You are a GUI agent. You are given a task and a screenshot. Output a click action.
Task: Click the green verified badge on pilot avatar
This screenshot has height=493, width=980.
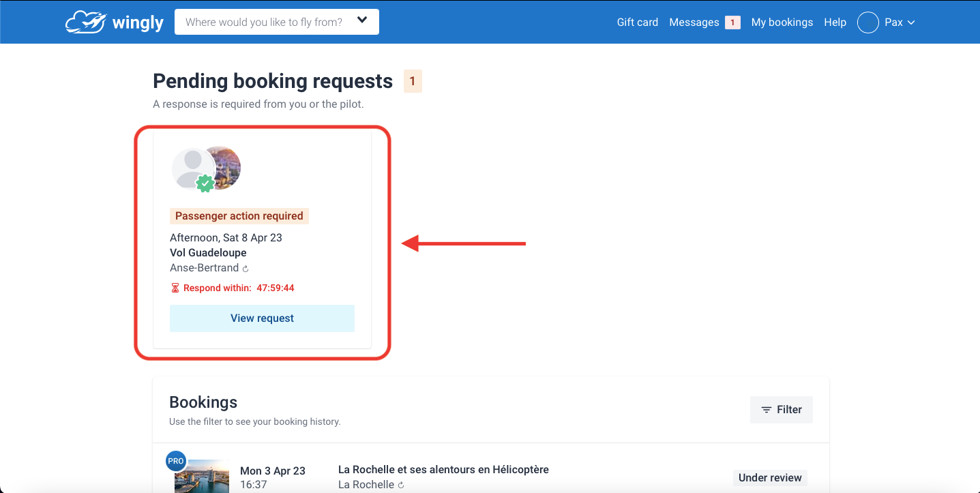(205, 183)
